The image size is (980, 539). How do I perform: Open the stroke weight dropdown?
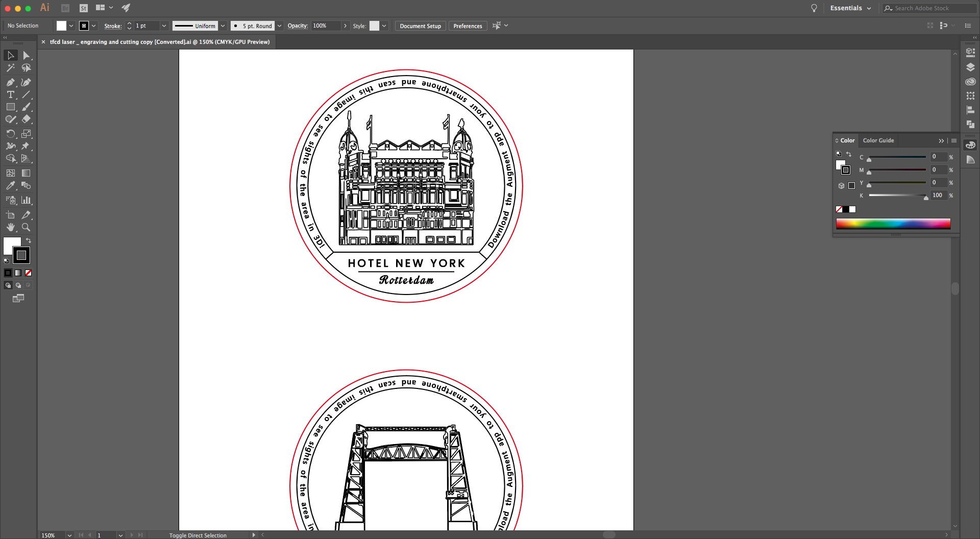pyautogui.click(x=164, y=26)
